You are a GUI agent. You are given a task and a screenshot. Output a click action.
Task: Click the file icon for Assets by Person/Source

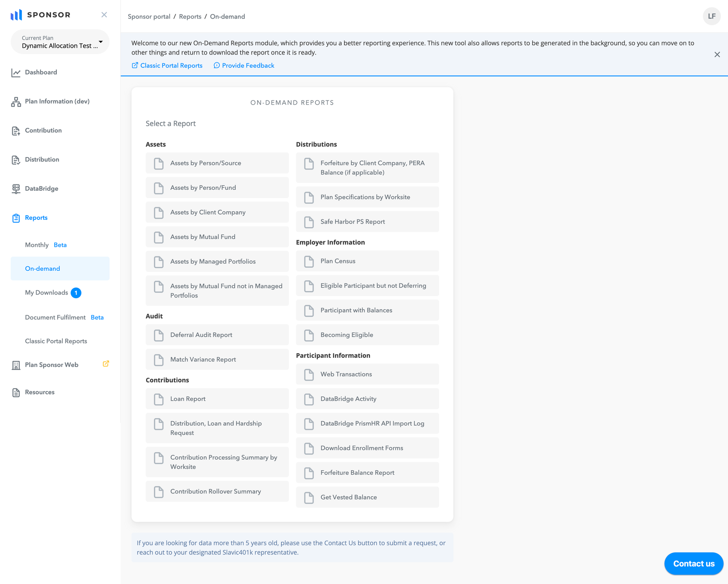pyautogui.click(x=159, y=163)
